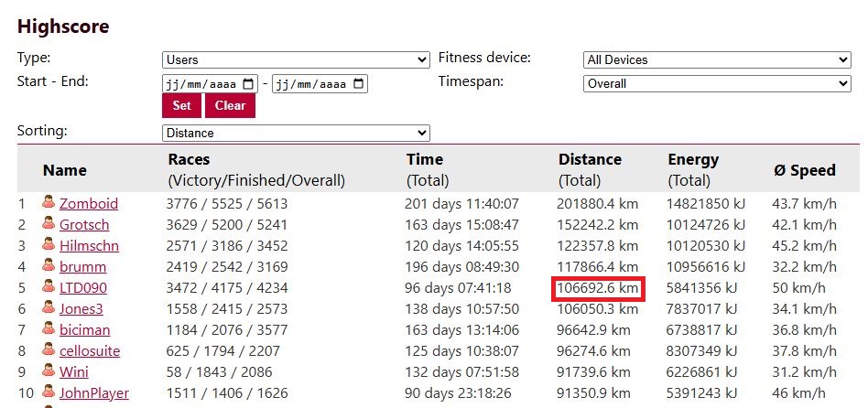Click the user avatar icon beside LTD090
868x408 pixels.
tap(49, 286)
